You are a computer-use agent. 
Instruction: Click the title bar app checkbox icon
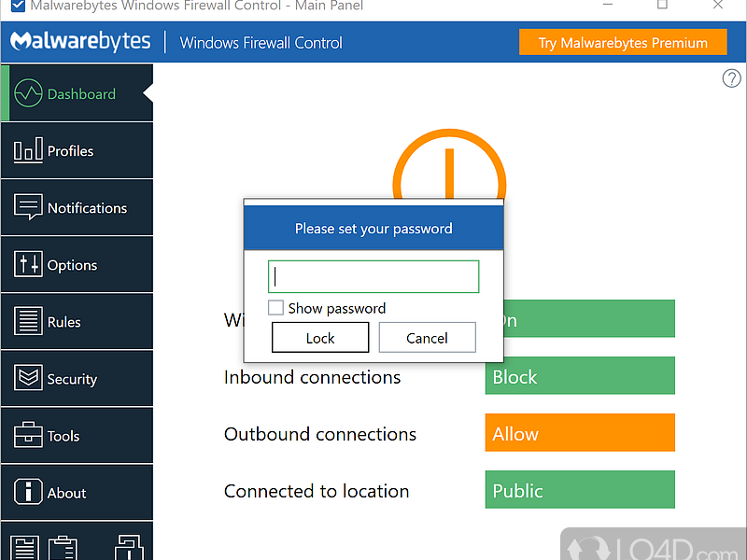click(x=18, y=6)
